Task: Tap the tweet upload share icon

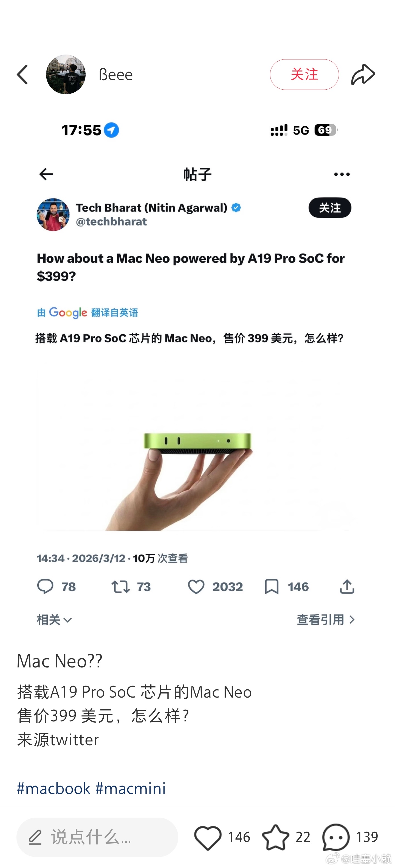Action: [347, 587]
